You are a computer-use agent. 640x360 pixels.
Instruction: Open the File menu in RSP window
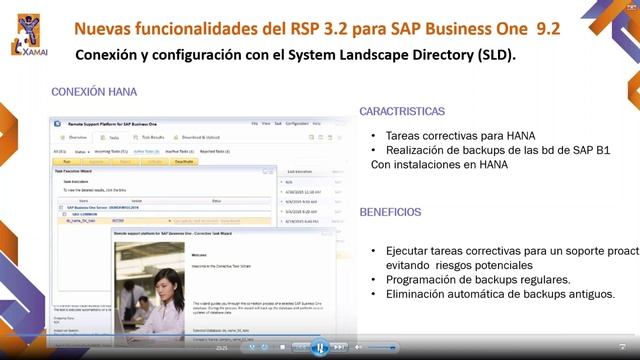click(254, 123)
